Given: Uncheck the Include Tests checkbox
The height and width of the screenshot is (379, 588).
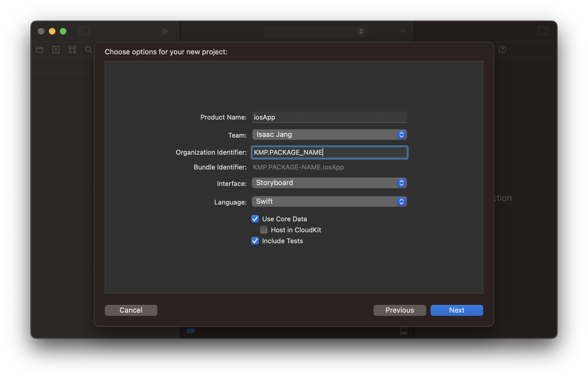Looking at the screenshot, I should pyautogui.click(x=255, y=241).
